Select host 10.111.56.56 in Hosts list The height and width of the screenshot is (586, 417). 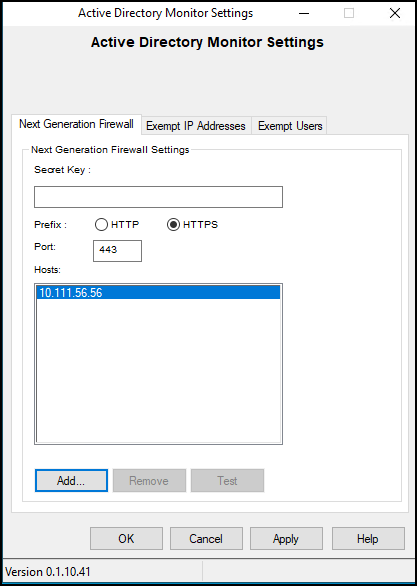[x=158, y=293]
